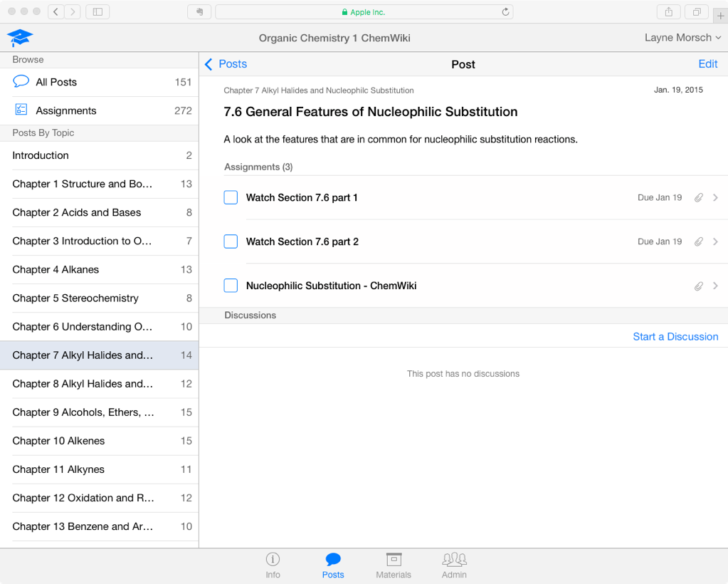The image size is (728, 584).
Task: Open the Layne Morsch account dropdown
Action: 682,38
